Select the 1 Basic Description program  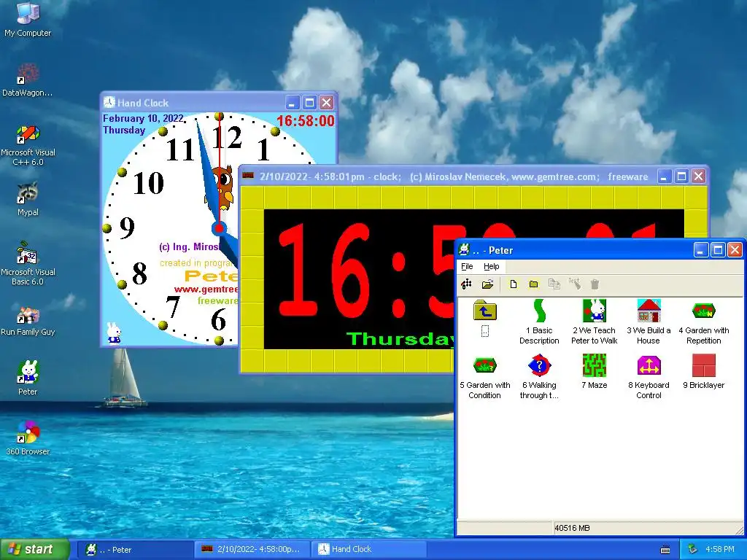click(539, 322)
